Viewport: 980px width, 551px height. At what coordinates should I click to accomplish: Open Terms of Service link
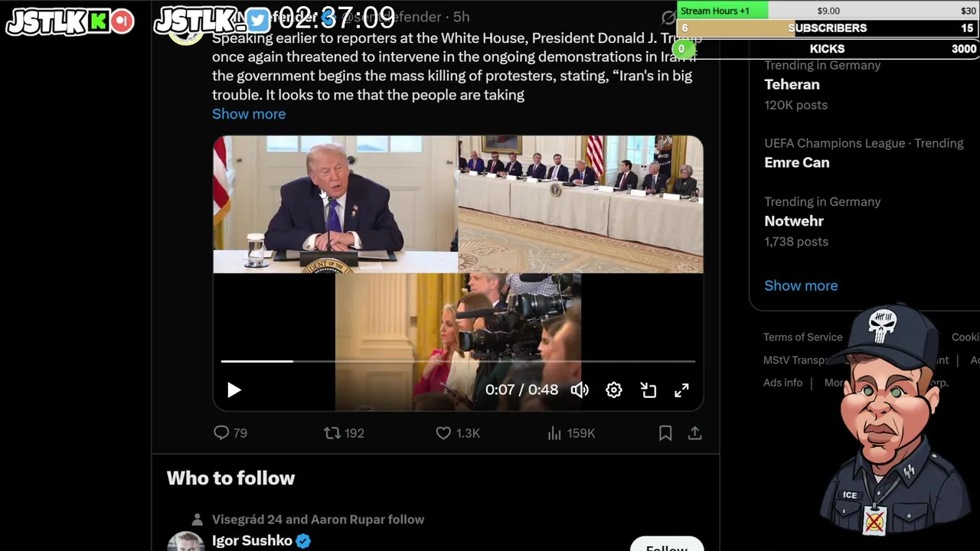pyautogui.click(x=802, y=337)
